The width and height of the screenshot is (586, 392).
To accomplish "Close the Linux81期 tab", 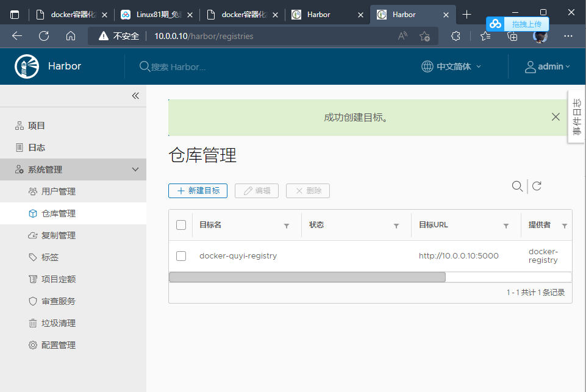I will [190, 15].
